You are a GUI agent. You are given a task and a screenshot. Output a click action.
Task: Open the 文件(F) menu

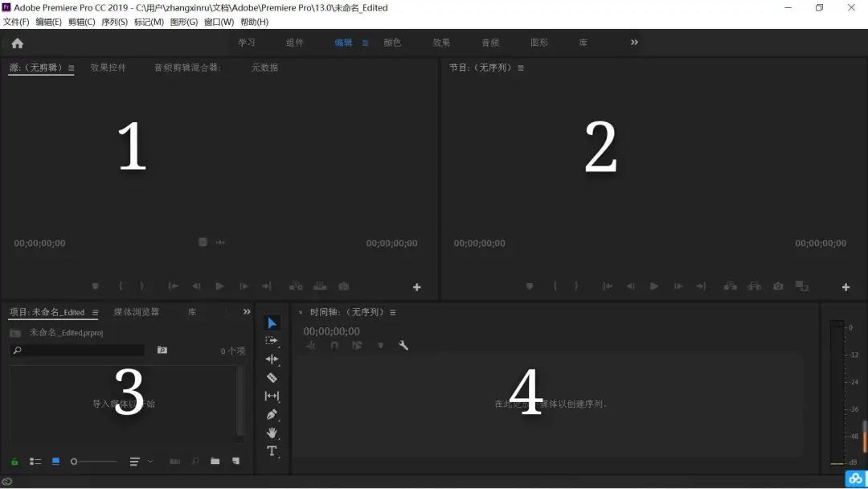pos(16,22)
